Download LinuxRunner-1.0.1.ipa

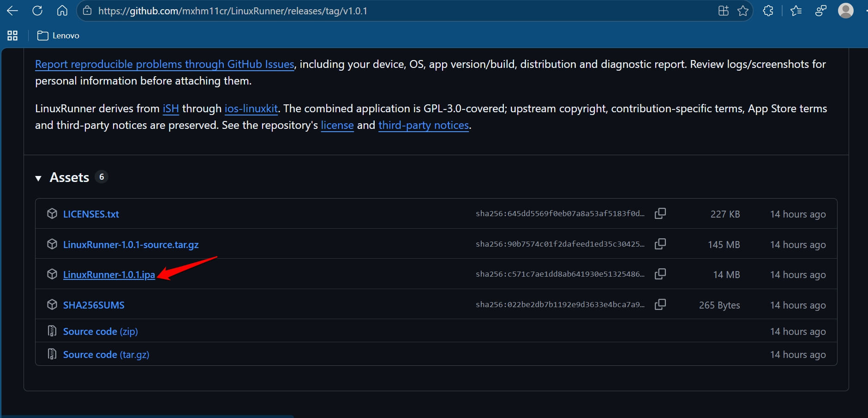click(x=109, y=275)
